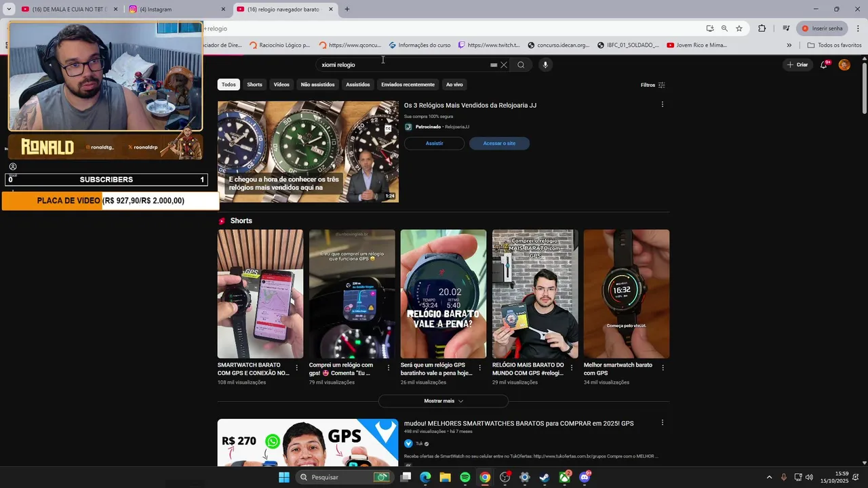Open the IBFC_01_SOLDADO bookmark
The width and height of the screenshot is (868, 488).
(x=628, y=45)
